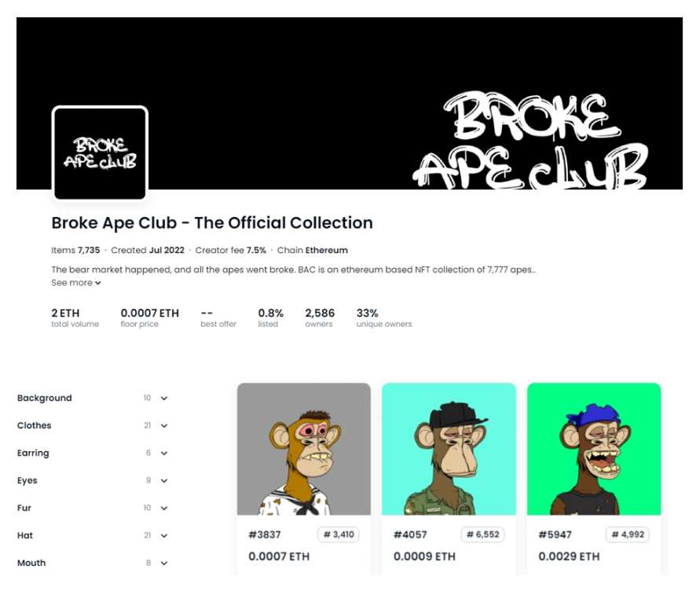The image size is (700, 599).
Task: Expand the Hat filter list
Action: pos(164,535)
